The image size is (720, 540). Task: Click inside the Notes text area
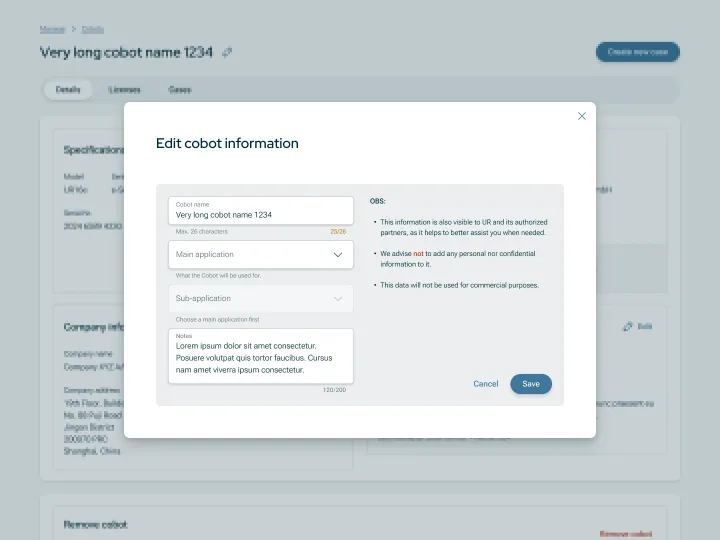(260, 358)
